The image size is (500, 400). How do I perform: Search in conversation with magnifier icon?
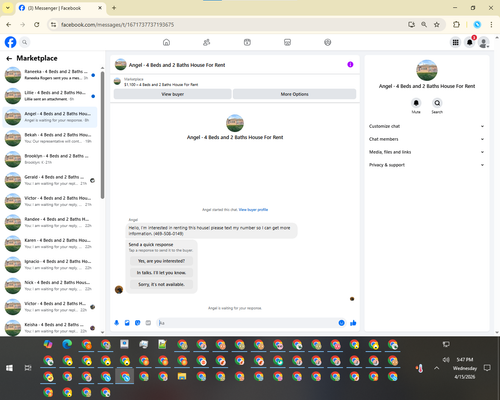437,103
